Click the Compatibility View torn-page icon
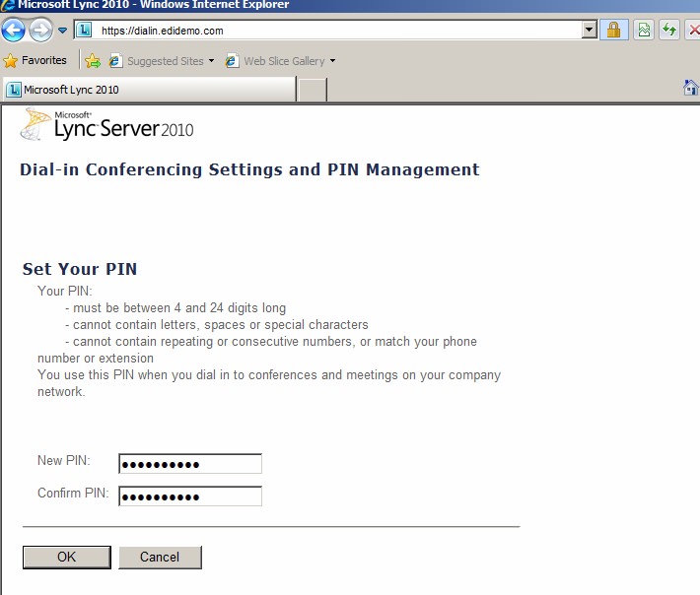 click(644, 31)
